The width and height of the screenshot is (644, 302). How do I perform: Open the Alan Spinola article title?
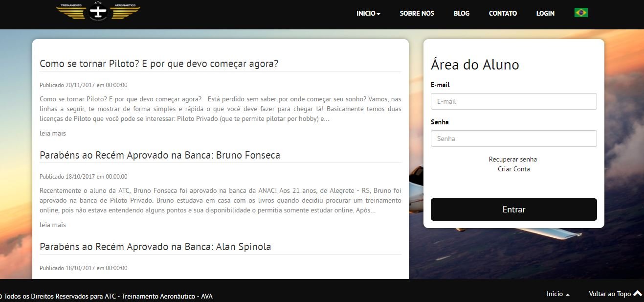pyautogui.click(x=155, y=247)
